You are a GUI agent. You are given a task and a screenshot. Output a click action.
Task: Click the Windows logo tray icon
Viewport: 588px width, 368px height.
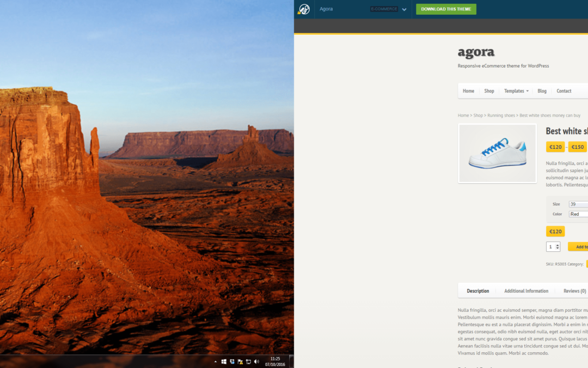coord(224,361)
